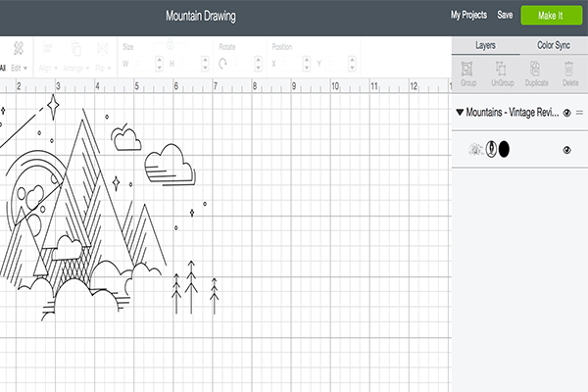Click the layer drag handle next to Mountains group

click(x=580, y=113)
